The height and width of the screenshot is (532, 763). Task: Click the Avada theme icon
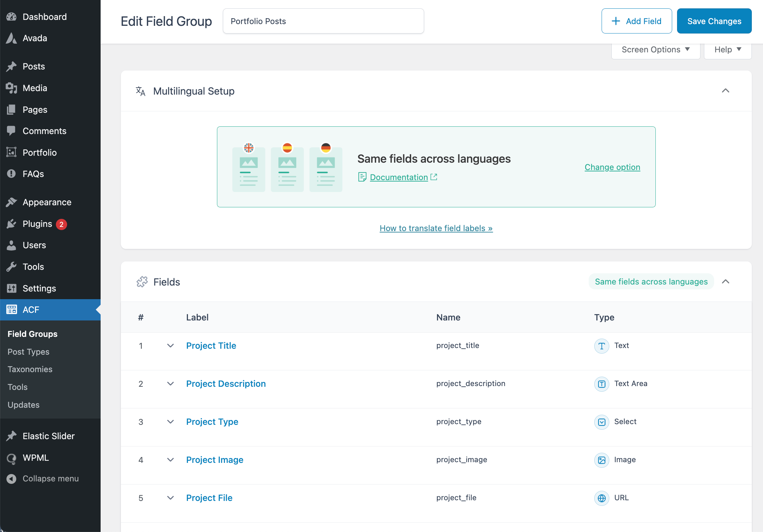[12, 38]
